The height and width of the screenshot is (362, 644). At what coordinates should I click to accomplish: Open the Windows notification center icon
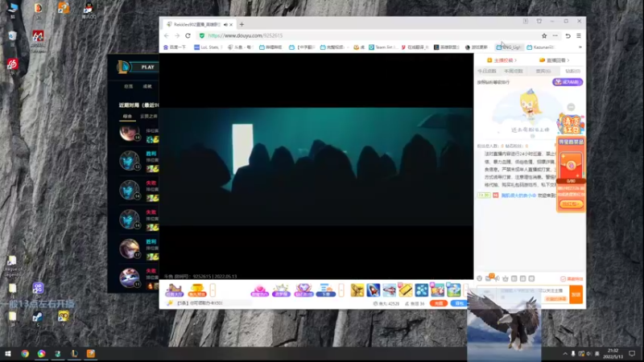[632, 353]
